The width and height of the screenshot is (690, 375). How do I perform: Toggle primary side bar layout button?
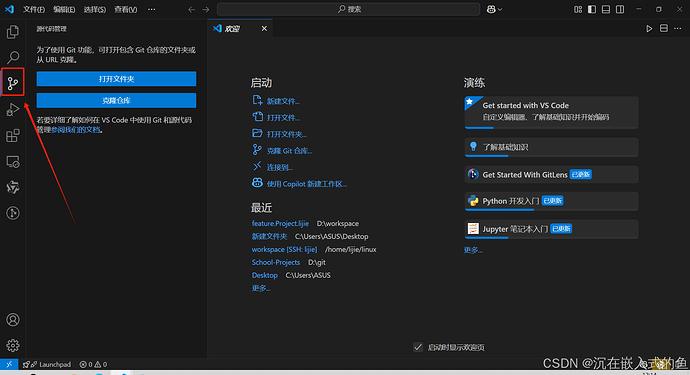[592, 9]
